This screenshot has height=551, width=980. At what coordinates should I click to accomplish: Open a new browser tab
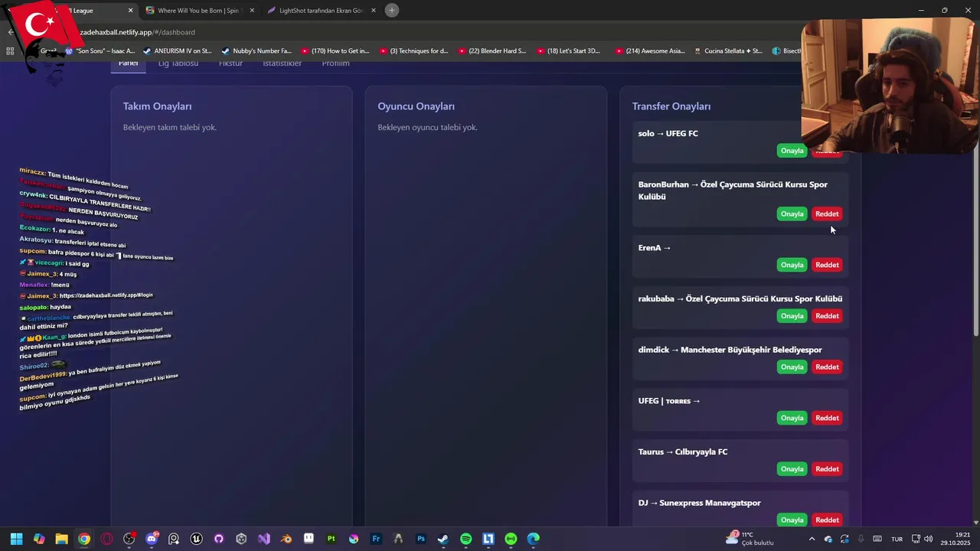(392, 10)
